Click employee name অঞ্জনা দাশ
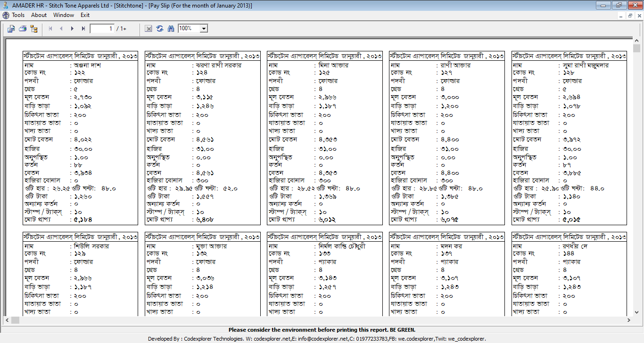Image resolution: width=644 pixels, height=343 pixels. pos(87,65)
